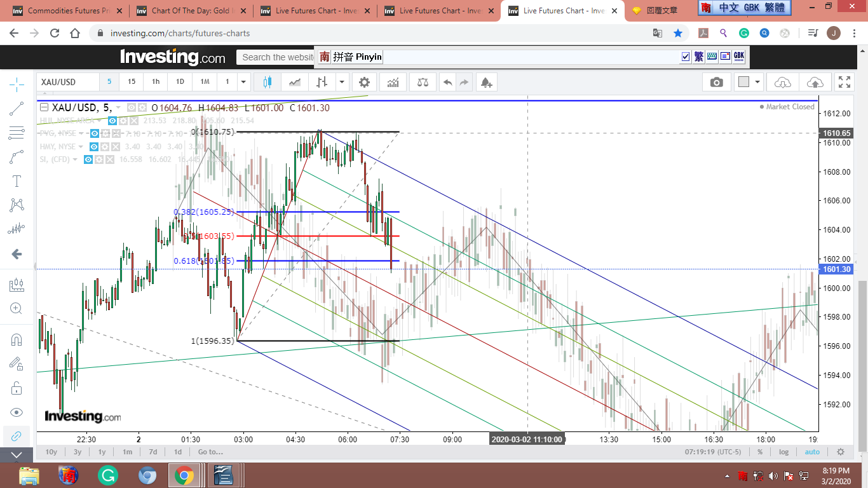
Task: Click the zoom in magnifier tool
Action: point(17,309)
